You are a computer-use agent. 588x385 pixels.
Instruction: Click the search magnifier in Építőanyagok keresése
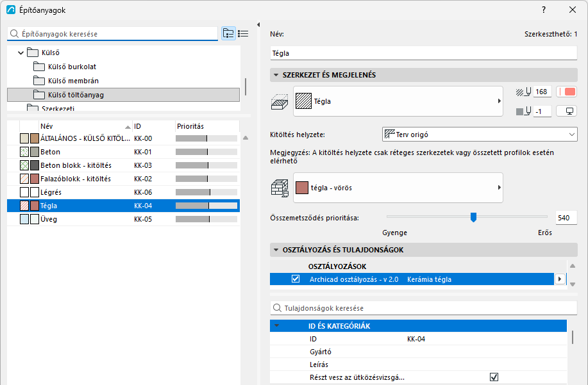click(x=14, y=34)
